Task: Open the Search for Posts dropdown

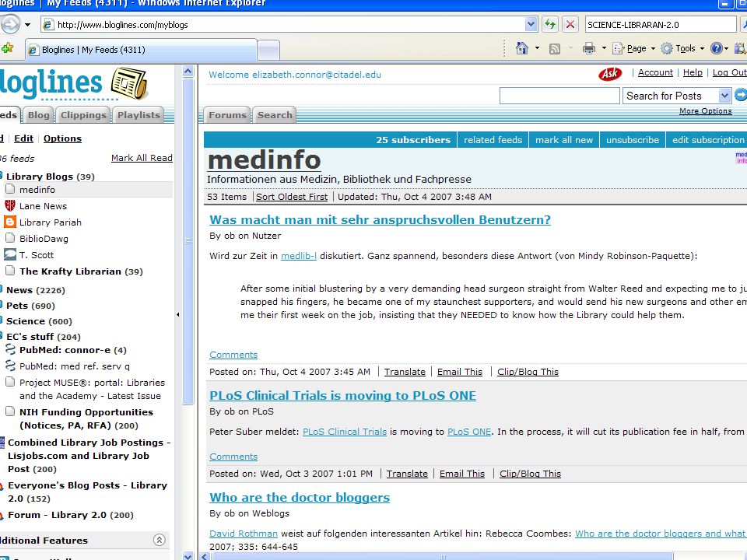Action: point(724,96)
